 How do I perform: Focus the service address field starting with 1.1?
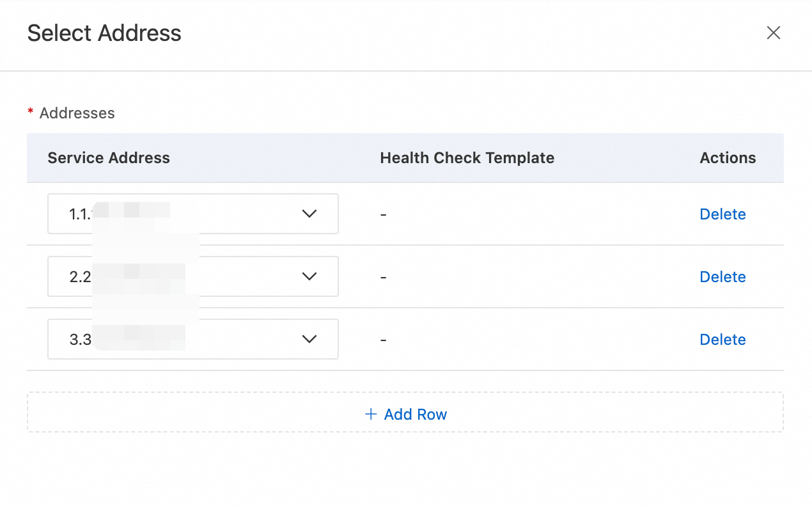(179, 214)
